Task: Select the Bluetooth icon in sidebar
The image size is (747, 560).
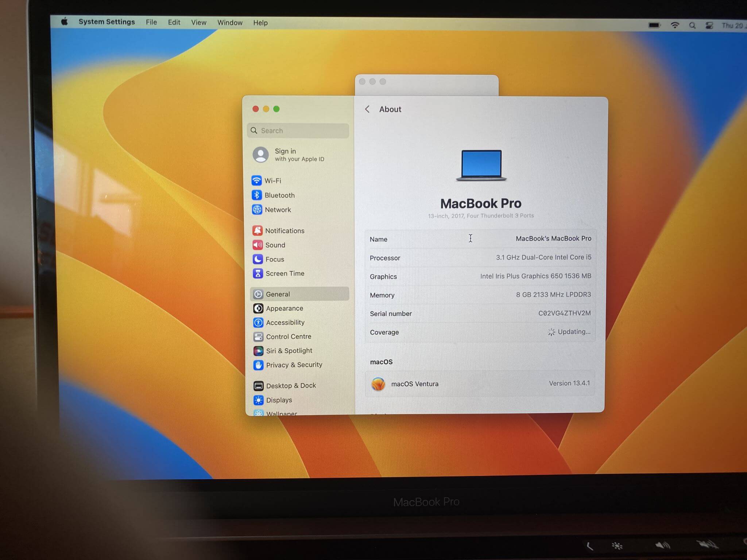Action: [x=256, y=195]
